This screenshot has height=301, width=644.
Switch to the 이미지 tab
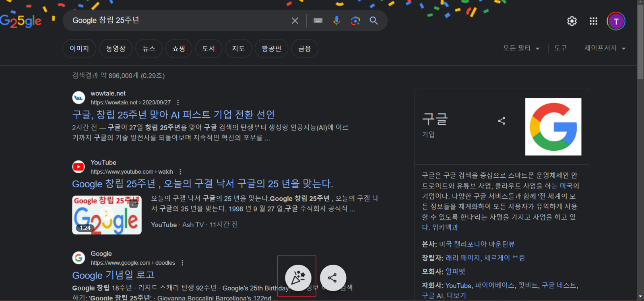click(79, 49)
